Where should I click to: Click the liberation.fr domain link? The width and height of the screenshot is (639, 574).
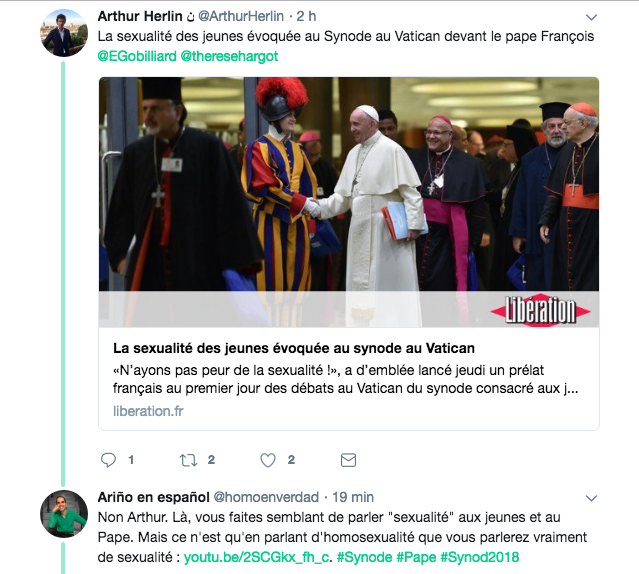coord(148,411)
